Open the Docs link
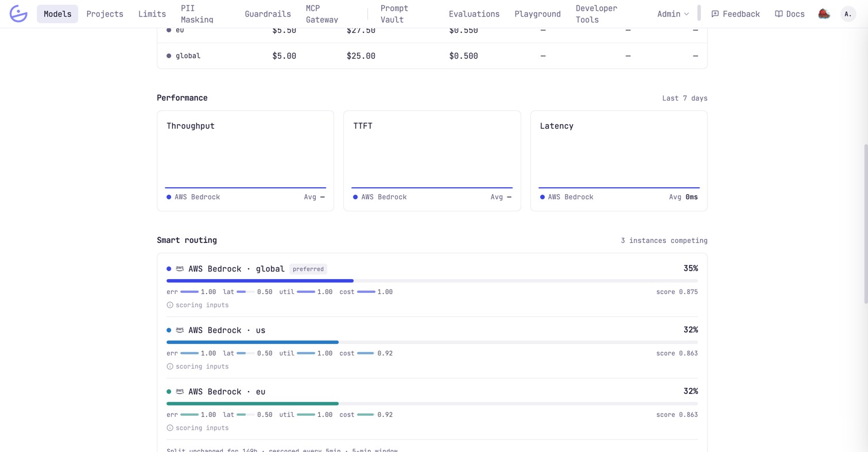The height and width of the screenshot is (452, 868). (x=790, y=14)
